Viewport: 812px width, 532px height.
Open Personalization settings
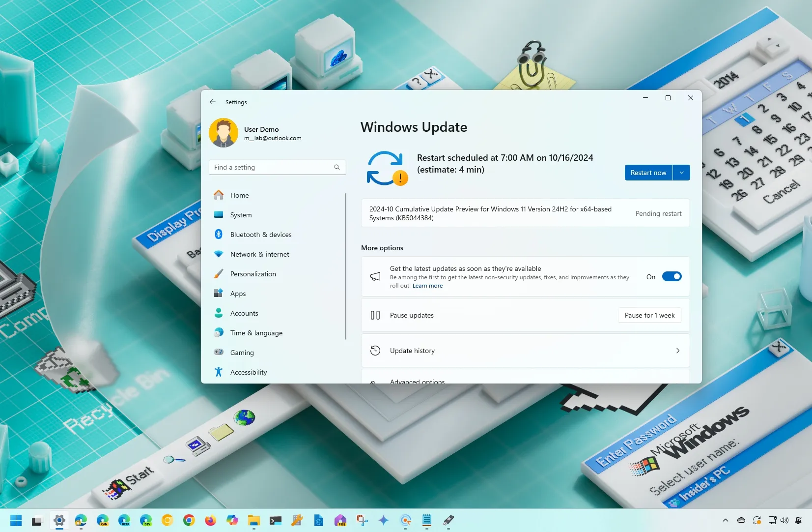pos(277,274)
